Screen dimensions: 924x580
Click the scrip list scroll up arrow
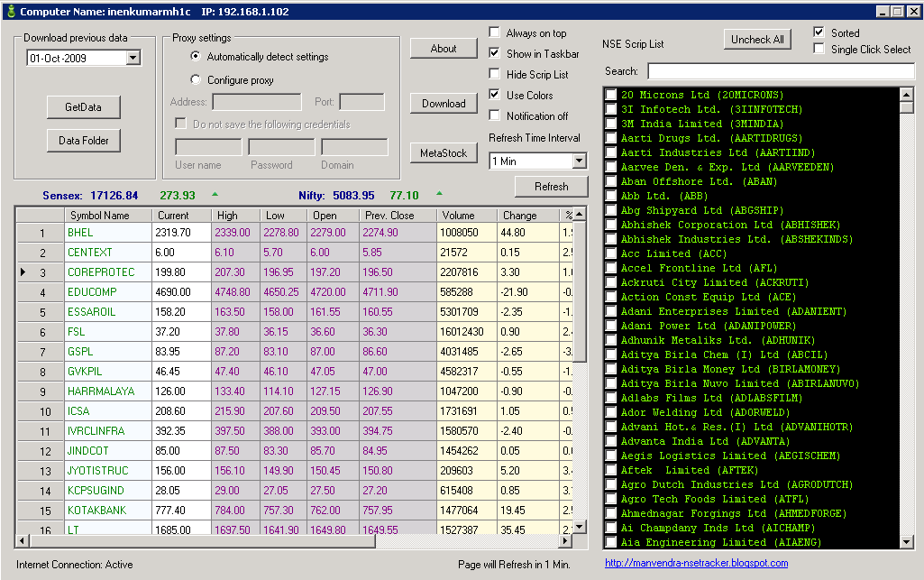coord(906,95)
